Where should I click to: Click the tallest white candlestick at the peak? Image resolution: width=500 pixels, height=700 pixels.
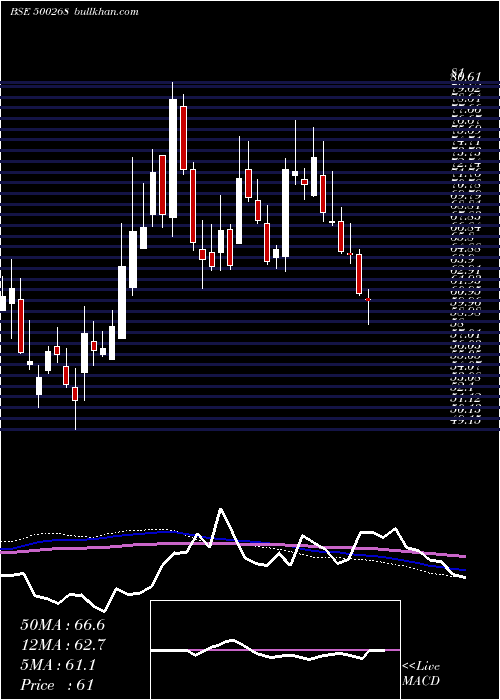tap(173, 158)
